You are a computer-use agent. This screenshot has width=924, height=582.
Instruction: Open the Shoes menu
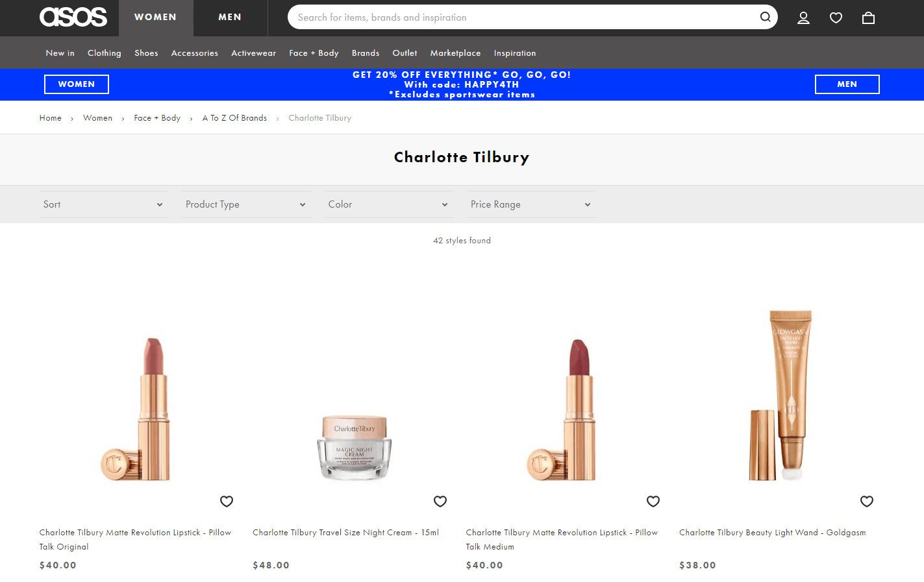point(146,53)
